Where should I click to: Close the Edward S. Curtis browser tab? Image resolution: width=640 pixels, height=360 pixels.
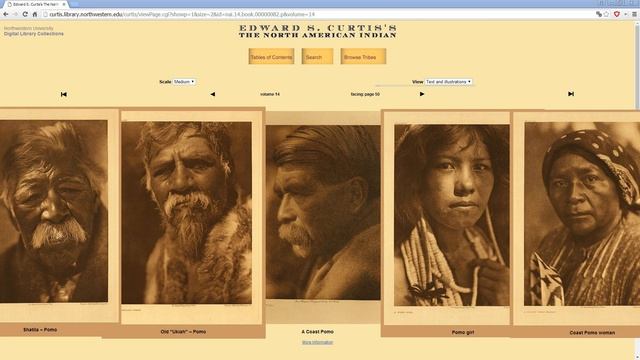[64, 4]
